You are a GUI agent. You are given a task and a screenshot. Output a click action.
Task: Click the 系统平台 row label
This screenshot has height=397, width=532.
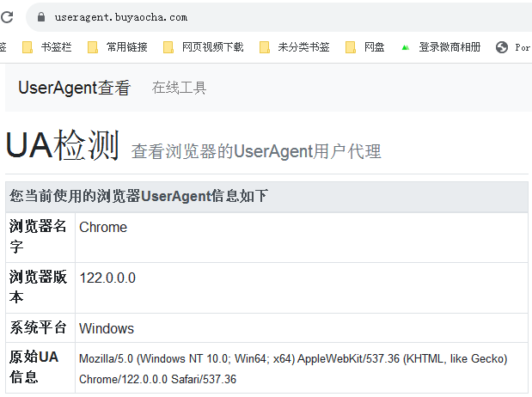pos(38,327)
